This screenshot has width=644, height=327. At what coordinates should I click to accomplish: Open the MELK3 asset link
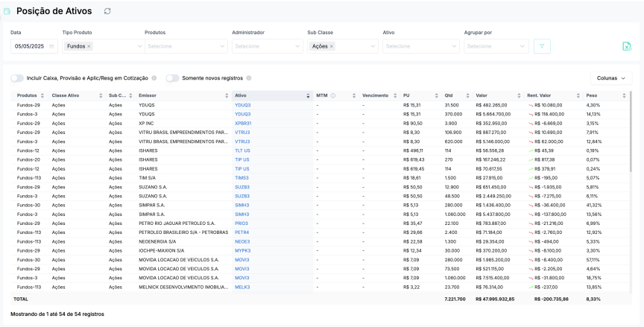[242, 288]
